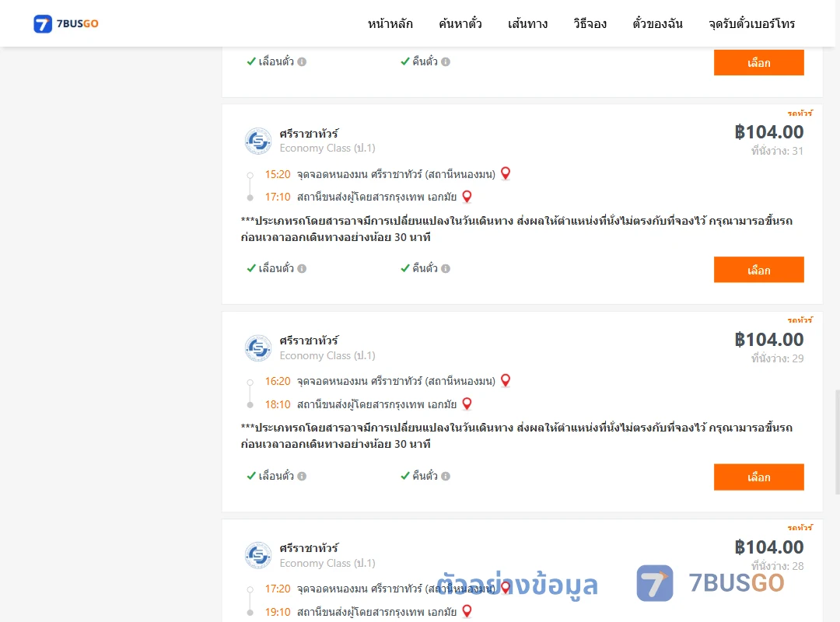The height and width of the screenshot is (622, 840).
Task: Click map pin for 15:20 หนองมน departure
Action: 506,173
